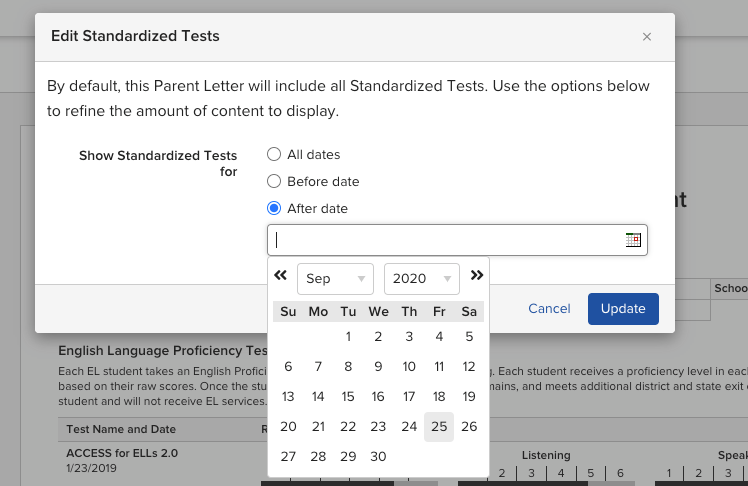Click the ACCESS for ELLs 2.0 test name
This screenshot has width=748, height=486.
pyautogui.click(x=122, y=453)
